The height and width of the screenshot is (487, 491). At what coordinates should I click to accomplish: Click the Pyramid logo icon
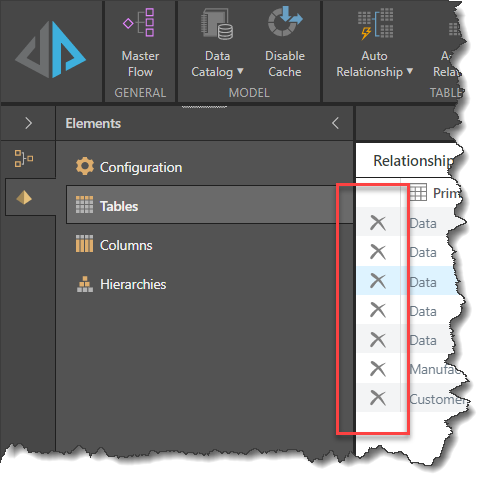51,49
